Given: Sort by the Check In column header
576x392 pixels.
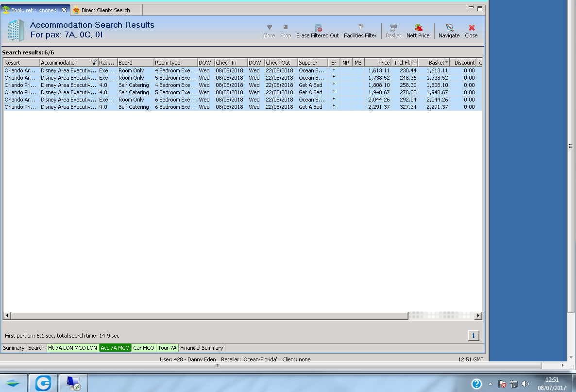Looking at the screenshot, I should tap(231, 63).
